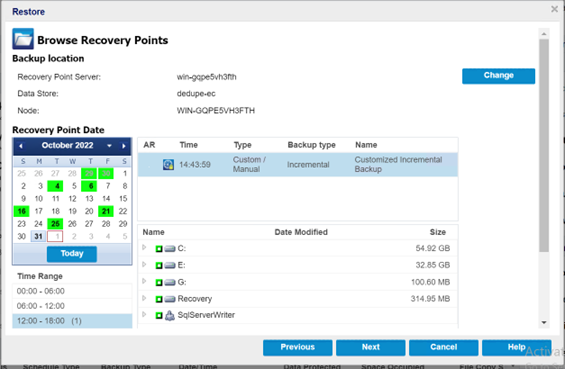Click the server name win-gqpe5vh3fth
Screen dimensions: 565x369
click(x=206, y=77)
